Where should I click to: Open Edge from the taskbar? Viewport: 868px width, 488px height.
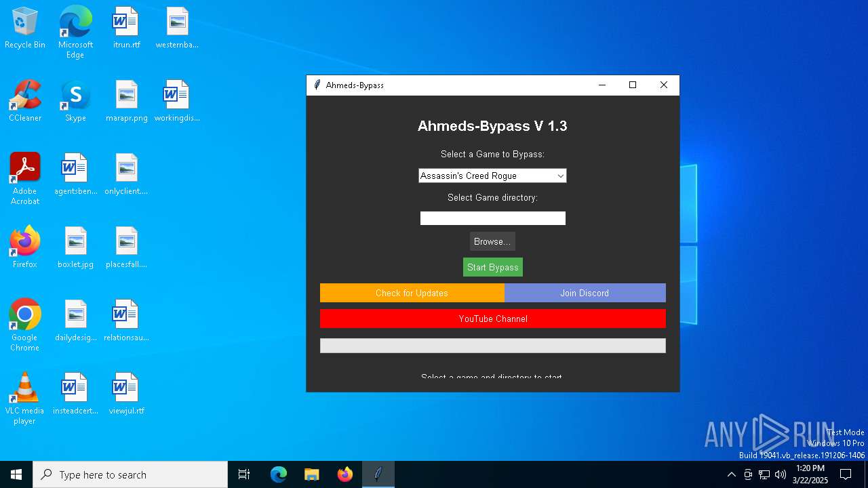pos(279,474)
